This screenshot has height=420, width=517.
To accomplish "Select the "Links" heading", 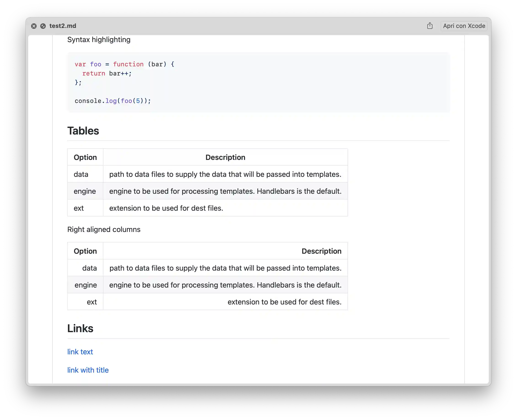I will pos(80,328).
